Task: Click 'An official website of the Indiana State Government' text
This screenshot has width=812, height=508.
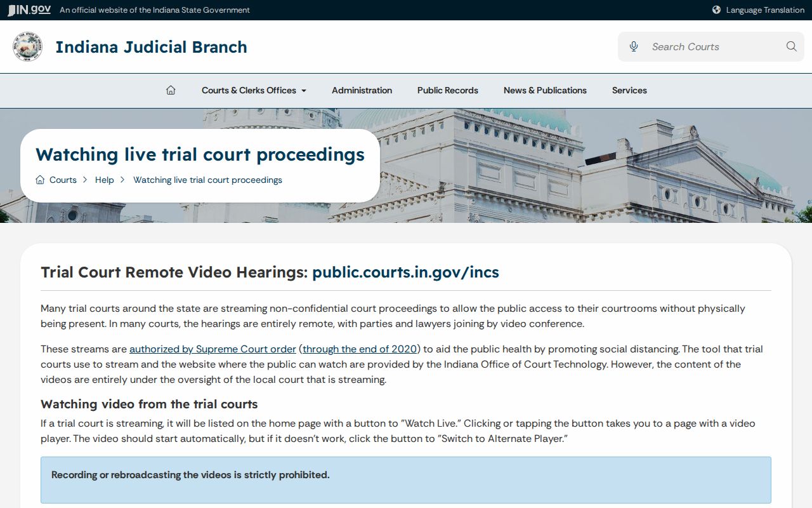Action: click(x=155, y=10)
